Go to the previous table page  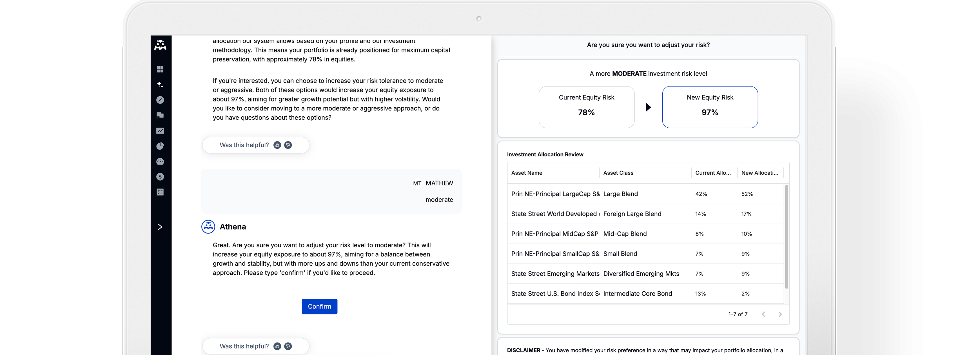click(x=763, y=314)
